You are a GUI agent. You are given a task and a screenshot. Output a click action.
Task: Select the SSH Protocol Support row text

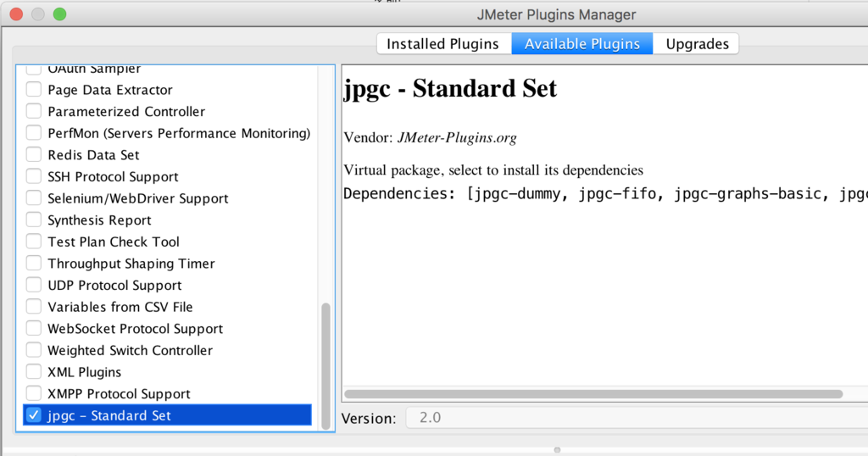click(113, 176)
